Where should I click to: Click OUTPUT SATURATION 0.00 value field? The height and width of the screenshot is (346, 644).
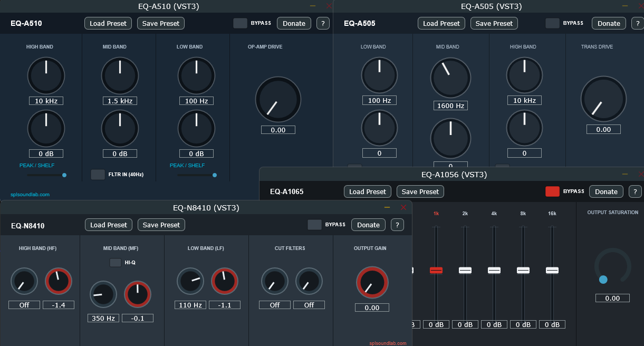click(612, 298)
